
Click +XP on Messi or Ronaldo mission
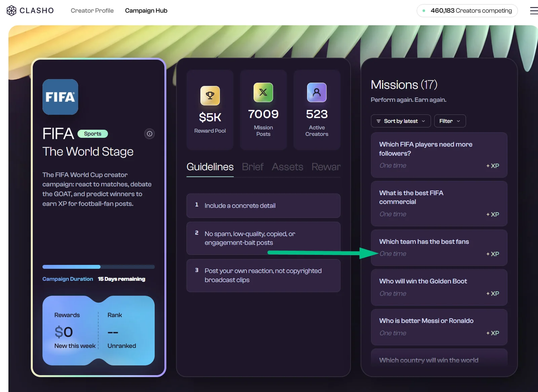[493, 333]
